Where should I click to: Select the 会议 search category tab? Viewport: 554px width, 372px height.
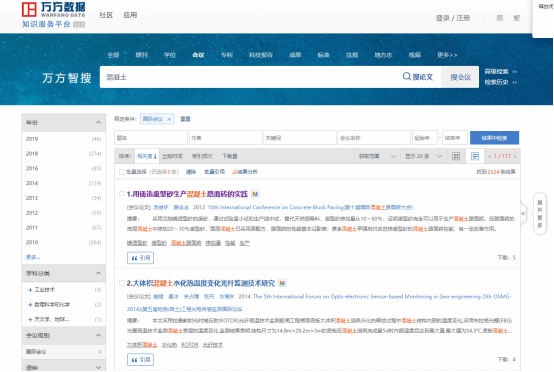(x=198, y=55)
